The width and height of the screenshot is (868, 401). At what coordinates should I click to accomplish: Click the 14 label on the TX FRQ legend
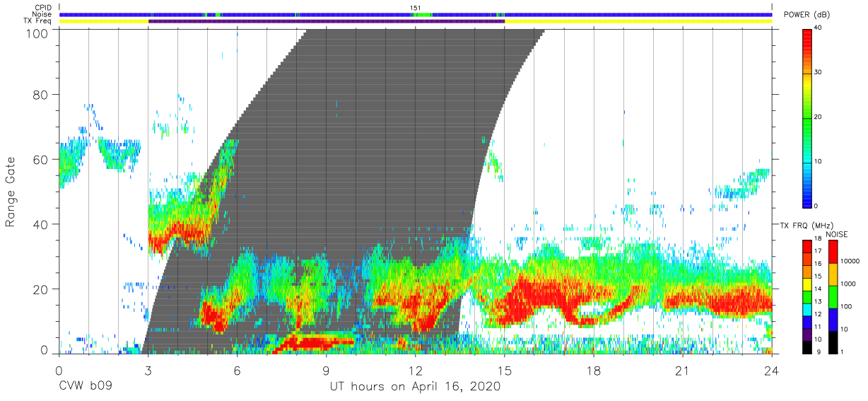819,290
